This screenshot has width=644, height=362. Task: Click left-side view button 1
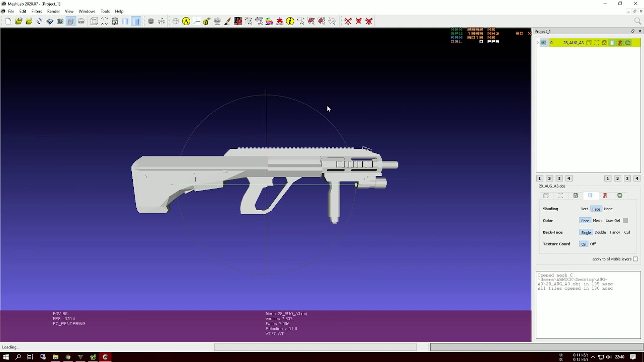(539, 178)
